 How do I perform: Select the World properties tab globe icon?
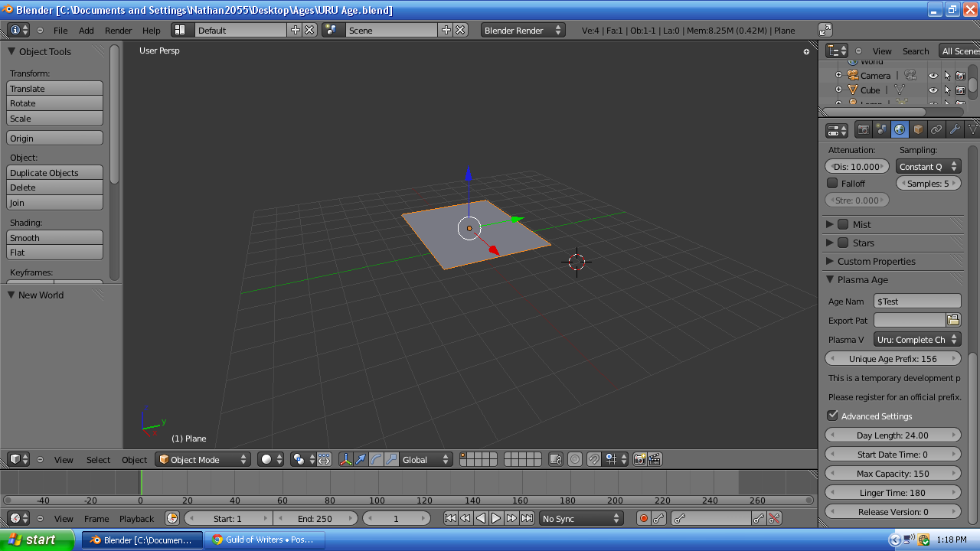pos(900,130)
